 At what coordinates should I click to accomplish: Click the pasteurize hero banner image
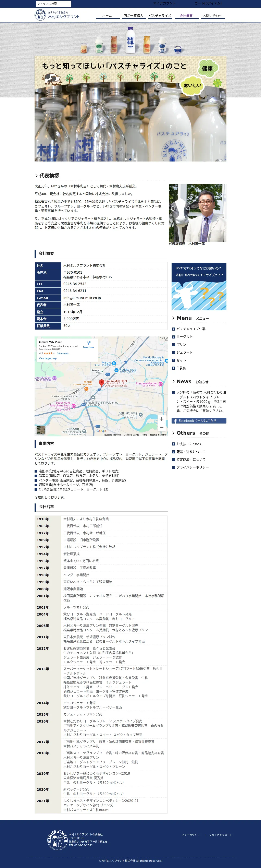pos(130,109)
